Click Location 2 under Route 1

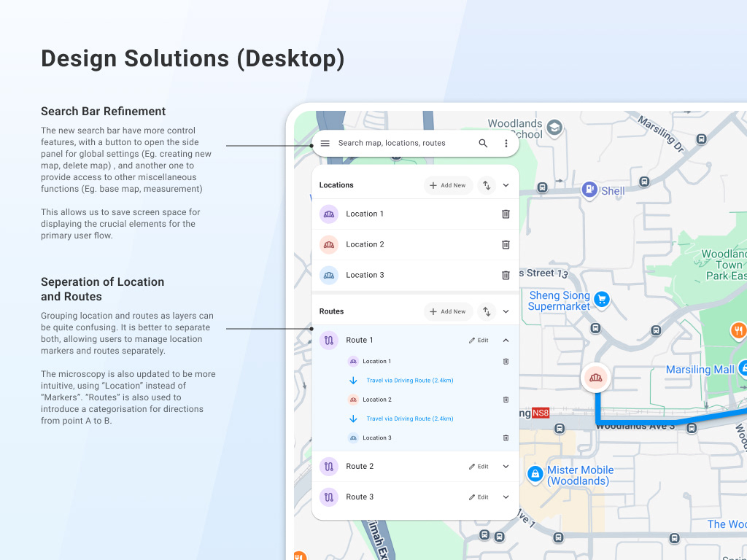click(377, 400)
